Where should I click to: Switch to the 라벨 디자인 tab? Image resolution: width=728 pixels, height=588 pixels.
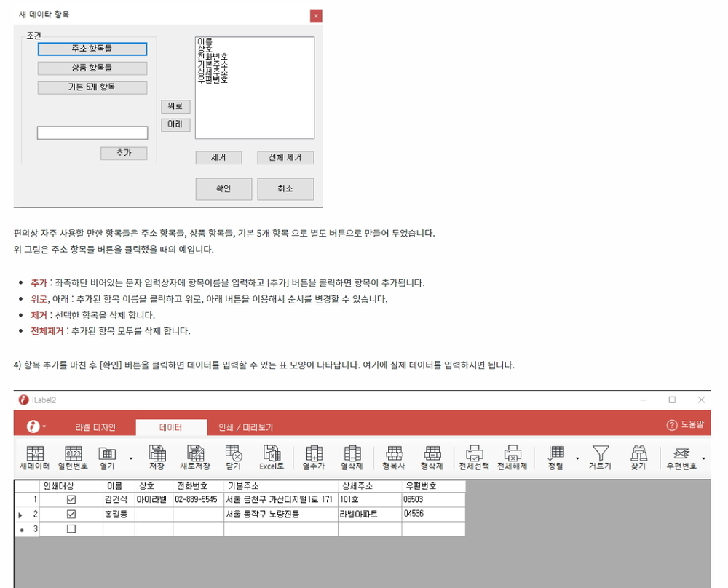(95, 427)
